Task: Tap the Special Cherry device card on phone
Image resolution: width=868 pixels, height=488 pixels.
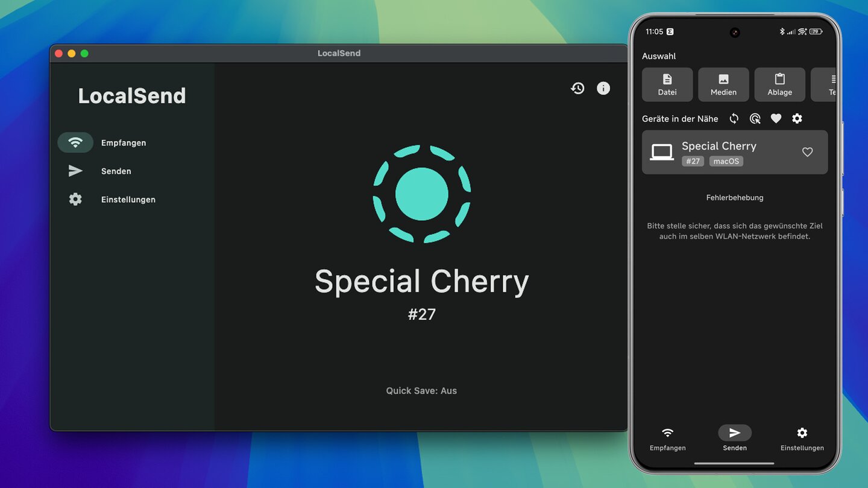Action: (x=735, y=153)
